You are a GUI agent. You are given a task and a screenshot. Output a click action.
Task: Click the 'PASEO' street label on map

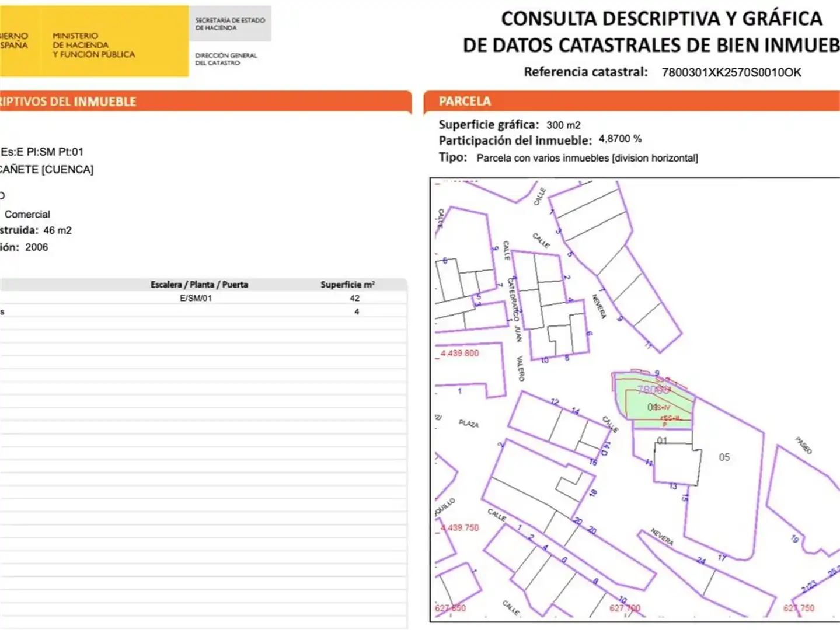pyautogui.click(x=803, y=445)
